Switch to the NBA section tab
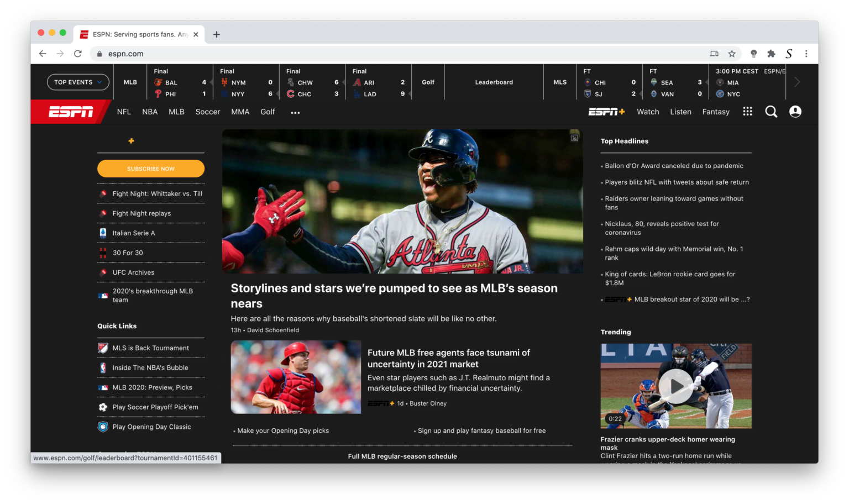849x504 pixels. [150, 112]
